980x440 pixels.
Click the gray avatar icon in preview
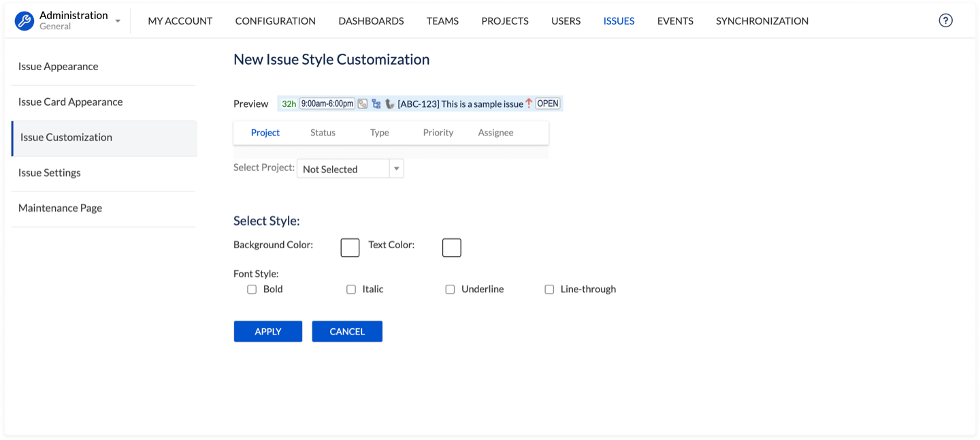[x=389, y=104]
